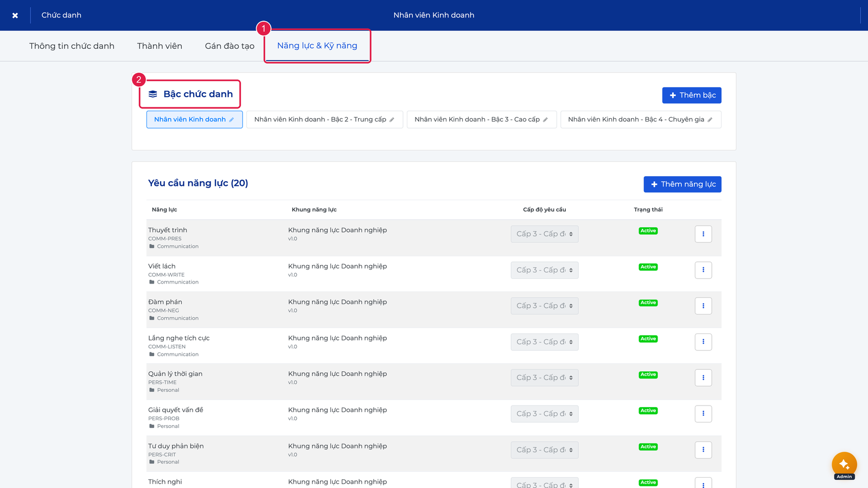Click the more options icon for Quản lý thời gian
Viewport: 868px width, 488px height.
tap(703, 378)
